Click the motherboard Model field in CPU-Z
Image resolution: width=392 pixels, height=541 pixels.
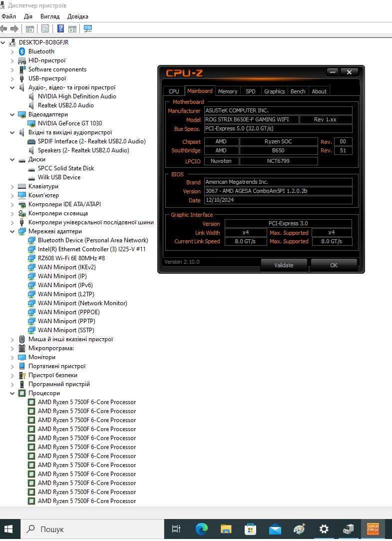click(x=252, y=119)
